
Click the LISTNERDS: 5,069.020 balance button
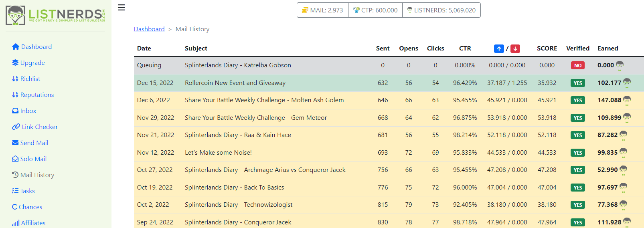click(441, 10)
